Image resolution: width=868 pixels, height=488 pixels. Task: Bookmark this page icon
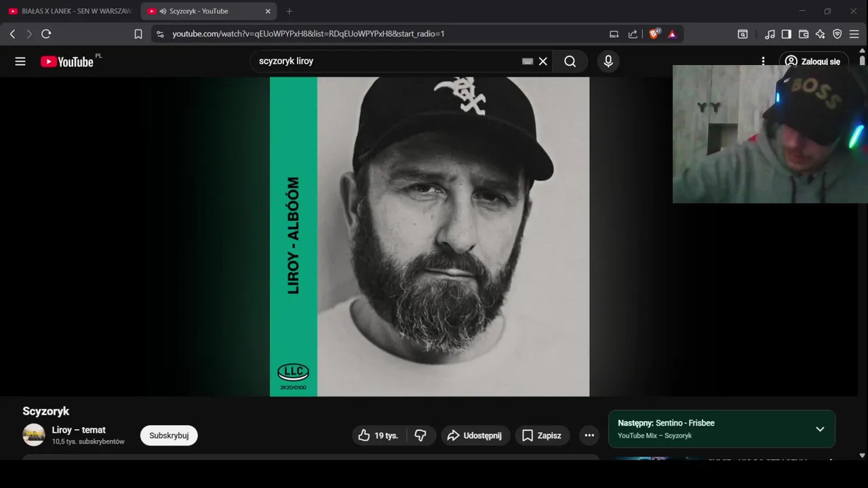click(x=138, y=34)
